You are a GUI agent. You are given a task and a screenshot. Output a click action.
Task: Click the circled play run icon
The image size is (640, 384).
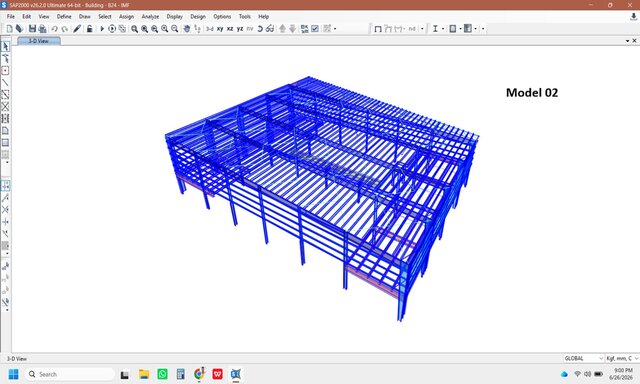(112, 29)
